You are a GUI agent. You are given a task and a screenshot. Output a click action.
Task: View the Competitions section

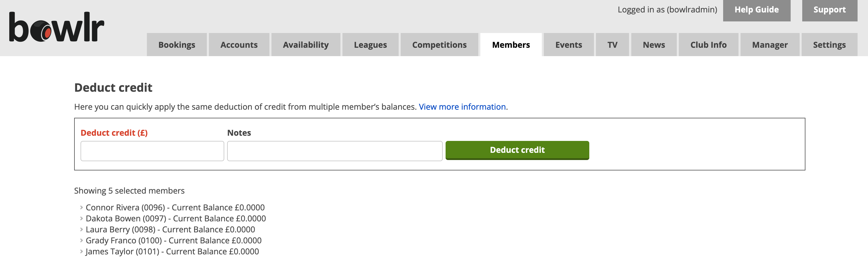(x=439, y=45)
